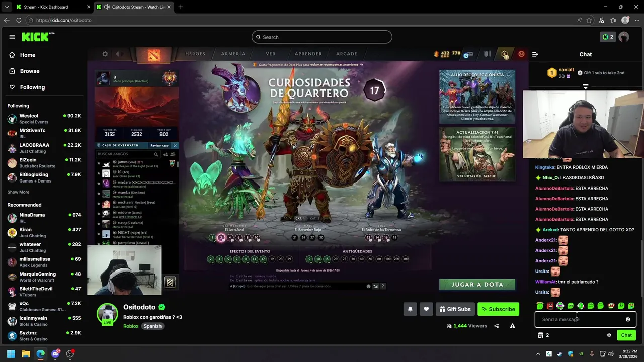Open the channel shop icon below chat
This screenshot has width=644, height=362.
pos(541,335)
